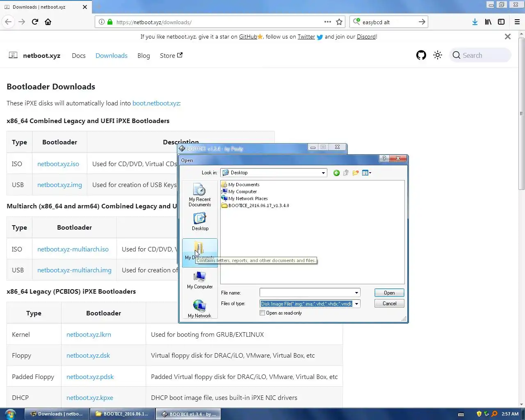525x420 pixels.
Task: Show the Firefox downloads arrow panel
Action: (475, 22)
